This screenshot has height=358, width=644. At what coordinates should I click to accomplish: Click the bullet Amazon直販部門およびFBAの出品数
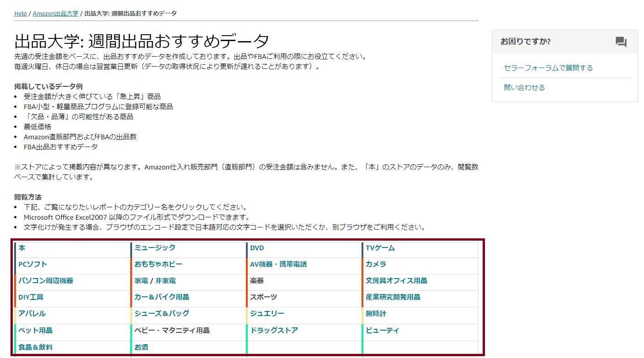(x=80, y=137)
